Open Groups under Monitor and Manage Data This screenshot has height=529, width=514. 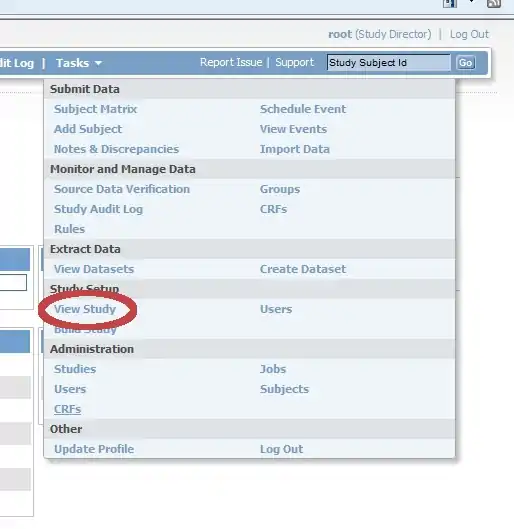point(280,189)
